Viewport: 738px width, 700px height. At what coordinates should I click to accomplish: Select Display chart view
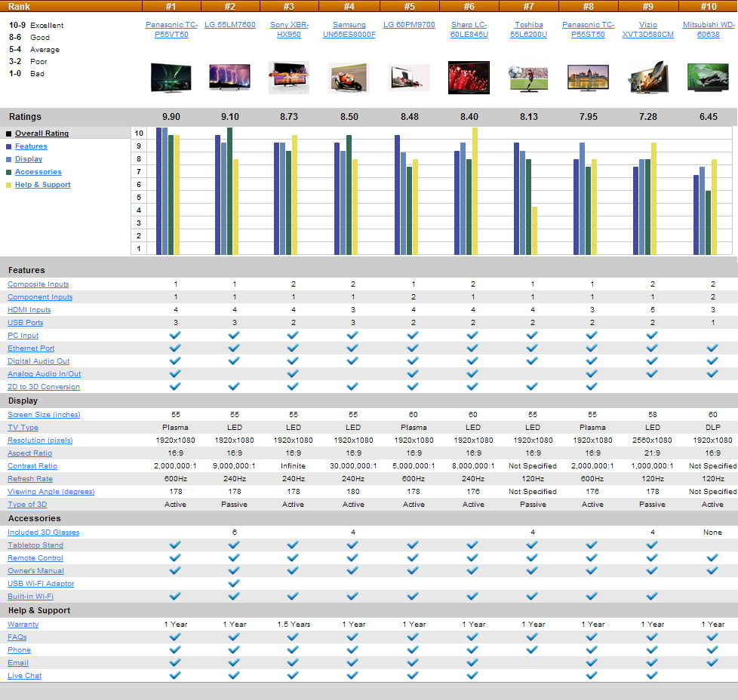pos(29,159)
